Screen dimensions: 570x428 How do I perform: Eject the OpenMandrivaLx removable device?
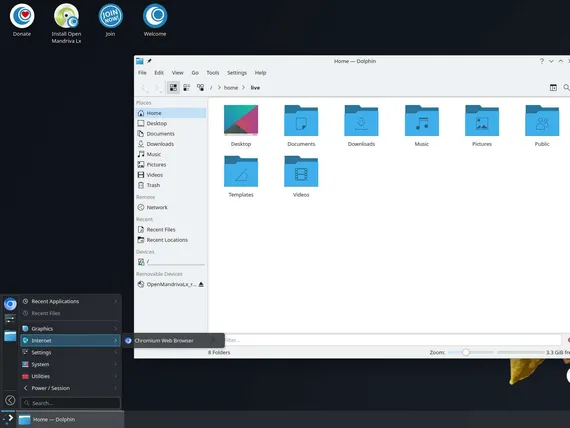tap(201, 284)
